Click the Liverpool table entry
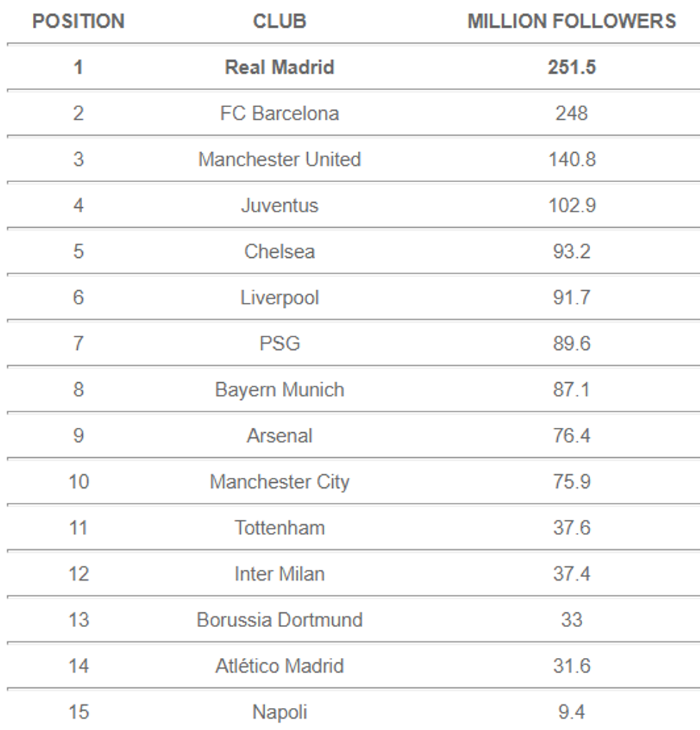 click(279, 298)
